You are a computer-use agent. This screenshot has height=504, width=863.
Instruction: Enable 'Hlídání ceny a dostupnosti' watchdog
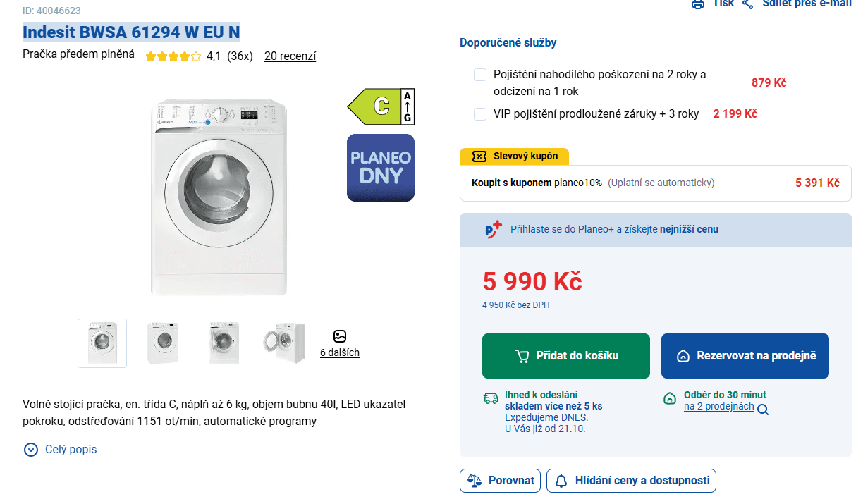click(632, 481)
